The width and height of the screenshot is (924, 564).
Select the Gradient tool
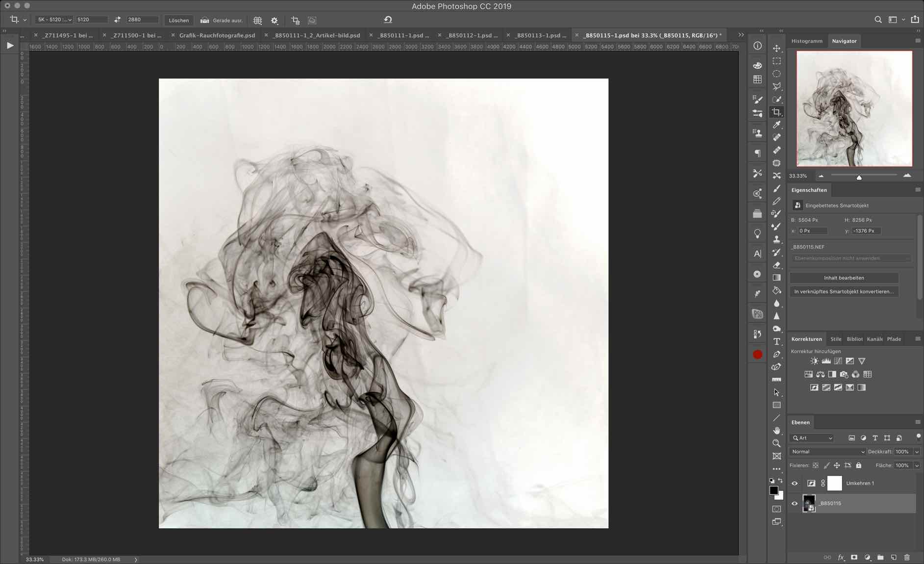click(776, 278)
